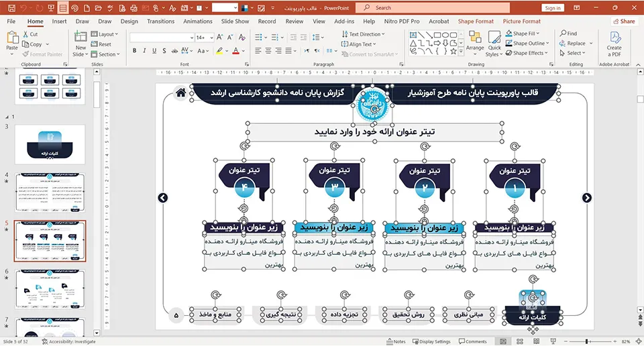Viewport: 644px width, 346px height.
Task: Fit slide to current window icon
Action: coord(639,341)
